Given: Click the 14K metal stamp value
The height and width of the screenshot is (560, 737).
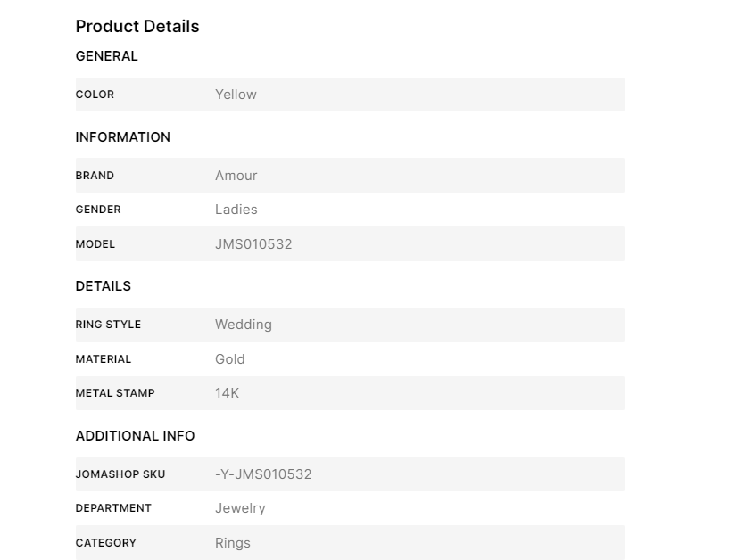Looking at the screenshot, I should 227,393.
